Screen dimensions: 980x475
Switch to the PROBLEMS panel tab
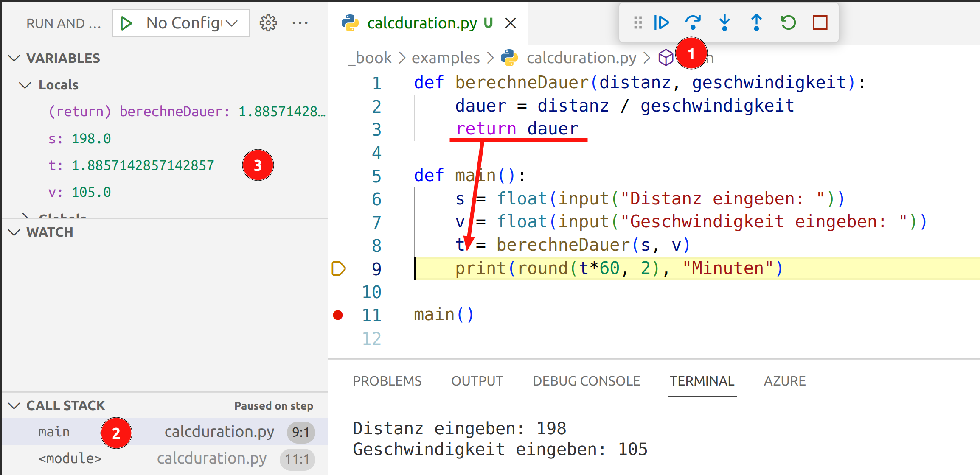click(387, 381)
